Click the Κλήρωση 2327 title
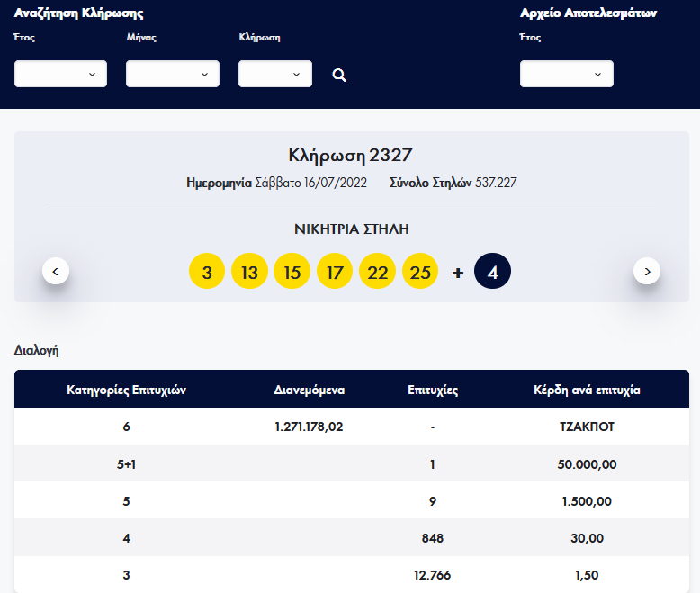 [x=350, y=156]
